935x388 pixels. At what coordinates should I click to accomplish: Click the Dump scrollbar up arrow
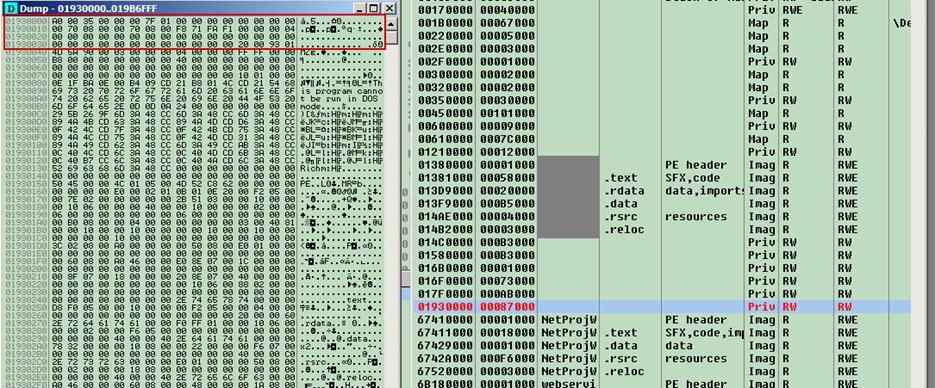tap(391, 24)
